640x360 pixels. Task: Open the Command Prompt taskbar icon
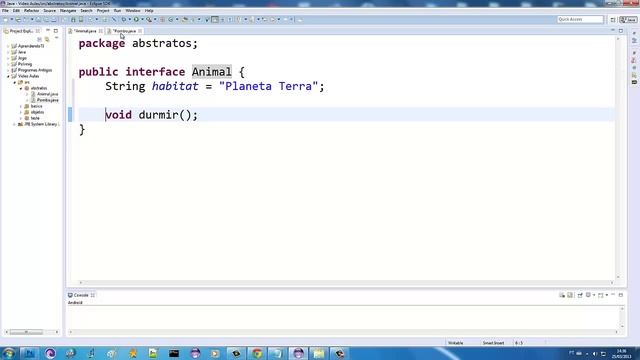174,353
